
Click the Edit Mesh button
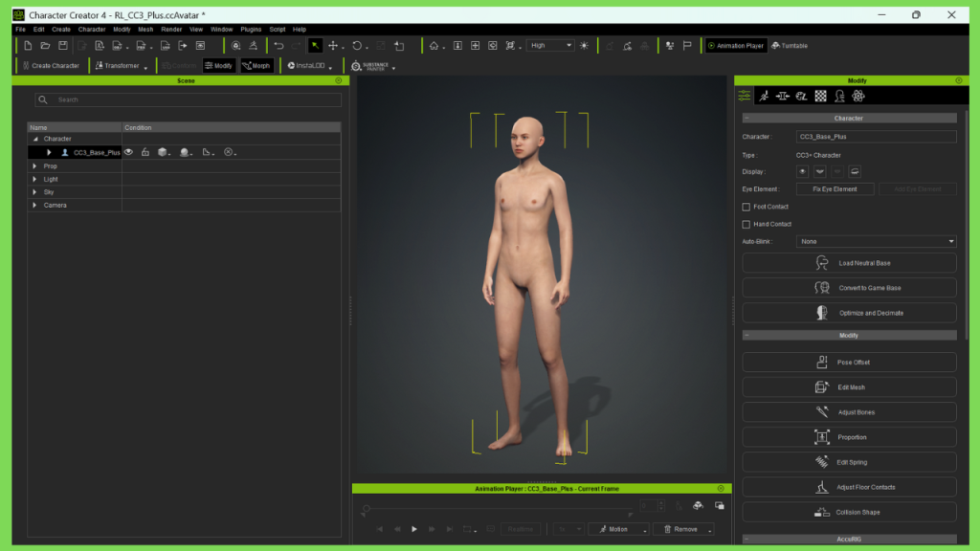(849, 387)
